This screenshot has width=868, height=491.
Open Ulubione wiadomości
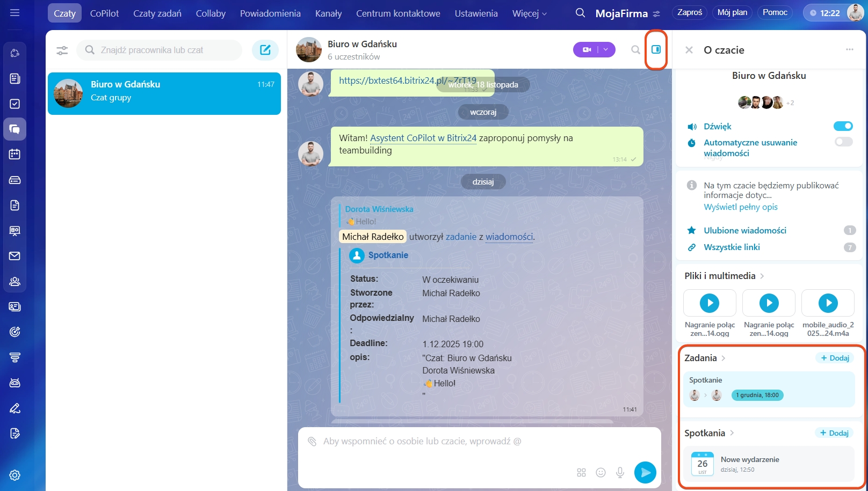click(744, 230)
